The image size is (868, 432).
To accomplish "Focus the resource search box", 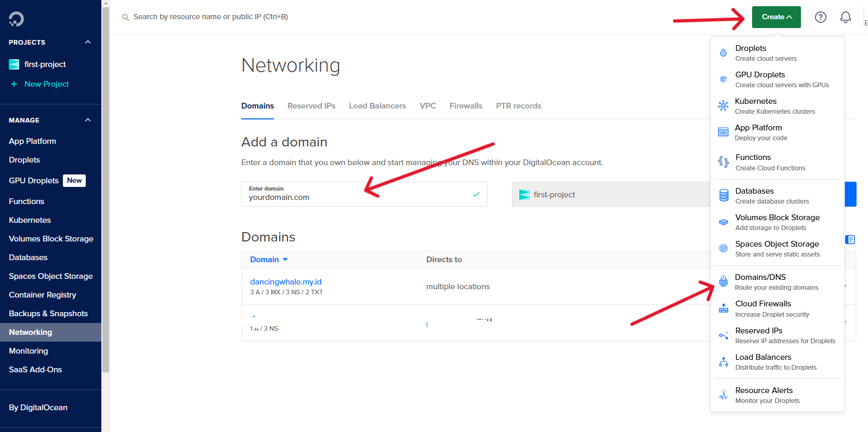I will pyautogui.click(x=211, y=17).
